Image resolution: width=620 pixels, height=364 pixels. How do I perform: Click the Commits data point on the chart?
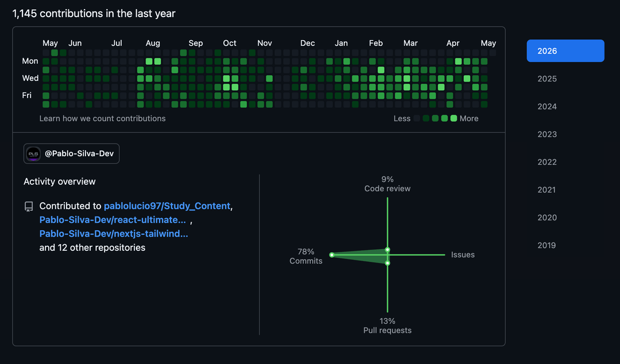click(332, 255)
